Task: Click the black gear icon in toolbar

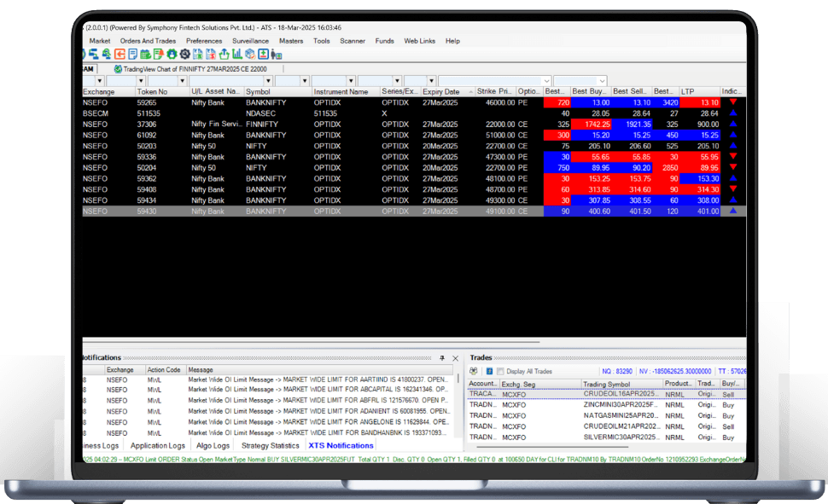Action: pos(184,55)
